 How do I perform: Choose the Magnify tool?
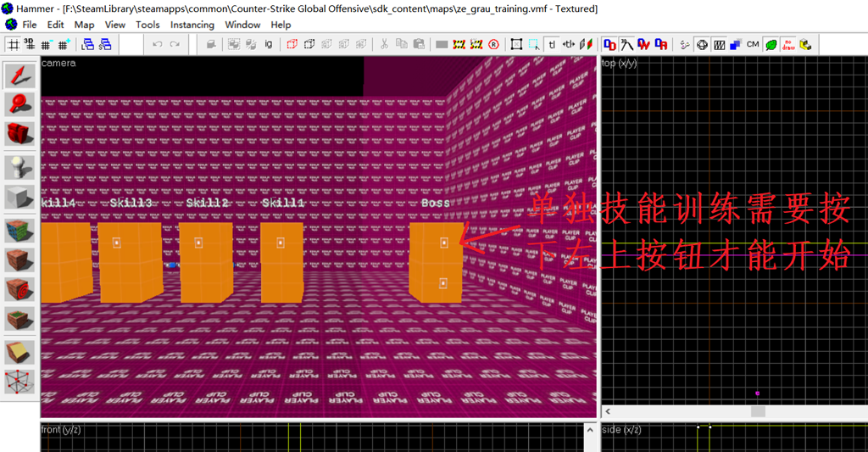(19, 104)
